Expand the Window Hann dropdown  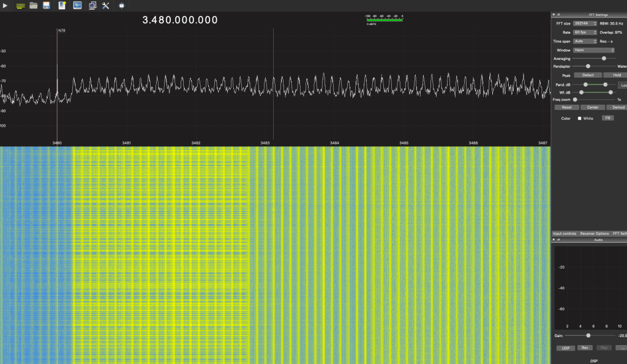[x=593, y=50]
